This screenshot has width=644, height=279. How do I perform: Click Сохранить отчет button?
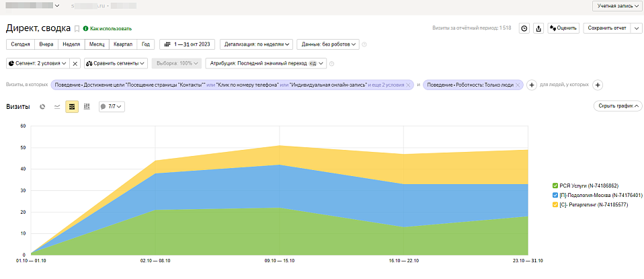tap(606, 28)
